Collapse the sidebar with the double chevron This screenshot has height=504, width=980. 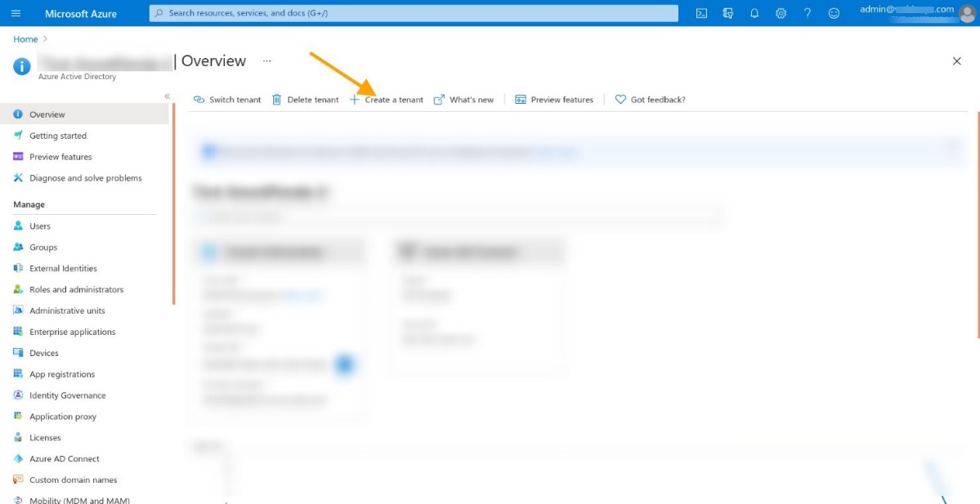(167, 96)
